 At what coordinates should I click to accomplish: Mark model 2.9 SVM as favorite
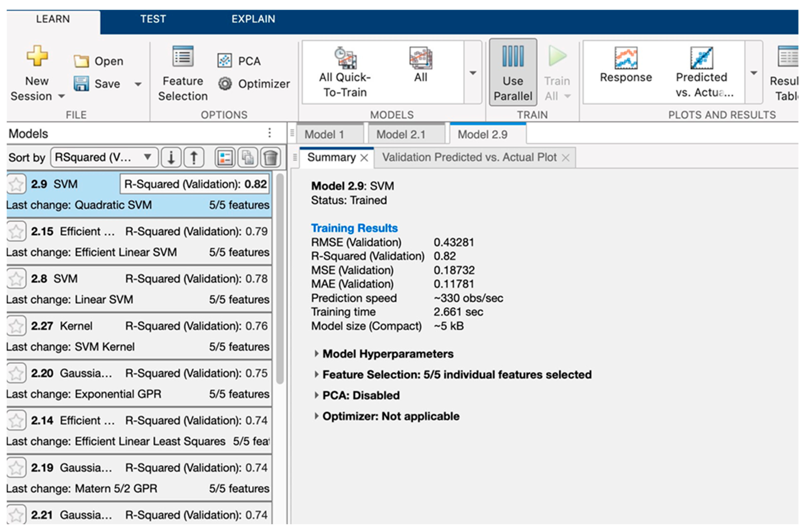(16, 185)
